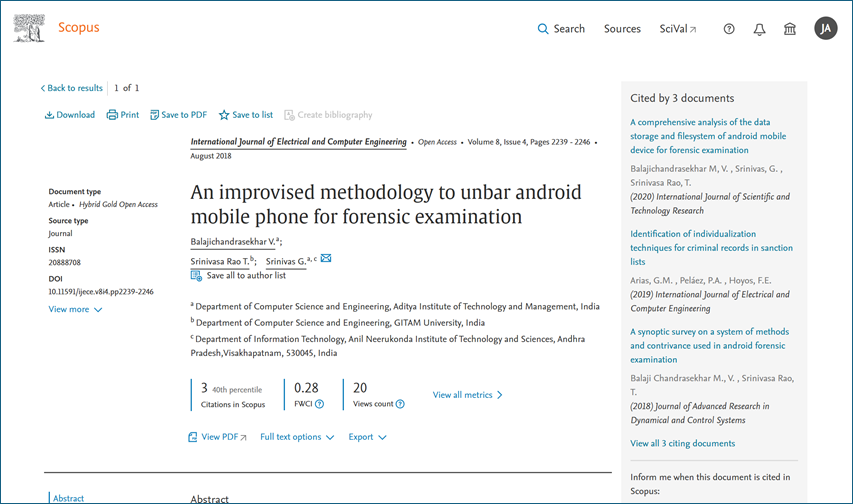Screen dimensions: 853x504
Task: Click the Views count info icon
Action: pos(400,404)
